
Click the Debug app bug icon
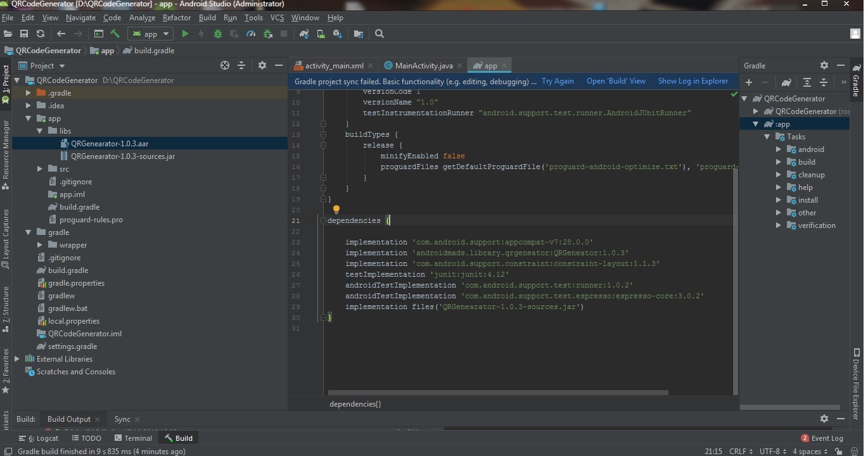tap(218, 34)
